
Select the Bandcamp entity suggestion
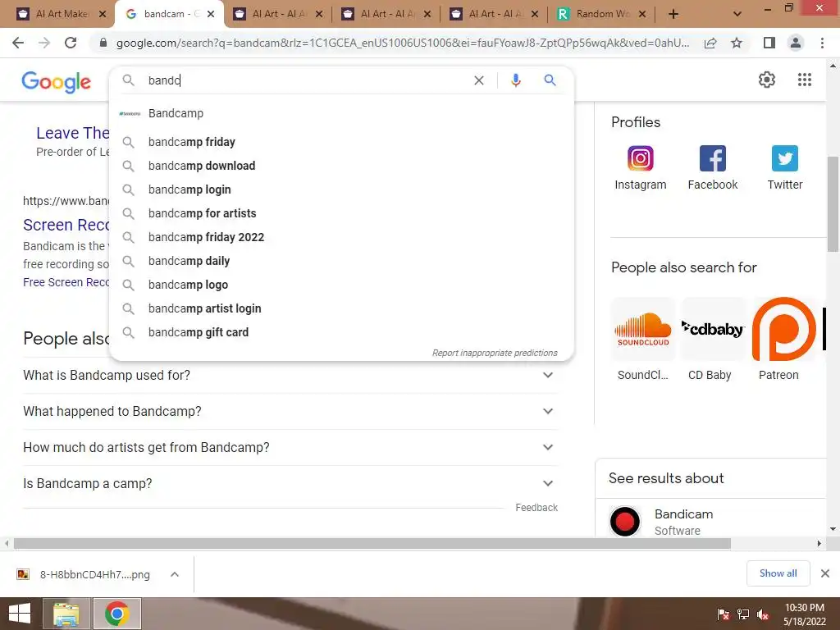(x=342, y=113)
